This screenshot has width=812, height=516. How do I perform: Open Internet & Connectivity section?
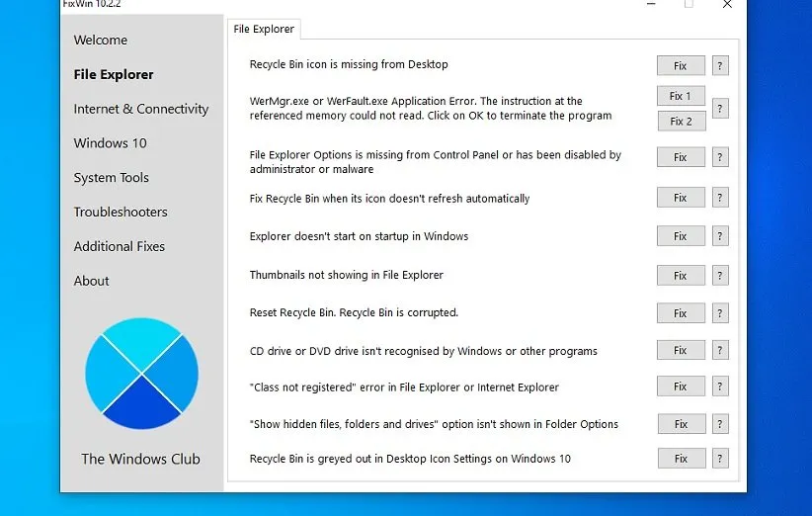pyautogui.click(x=140, y=109)
